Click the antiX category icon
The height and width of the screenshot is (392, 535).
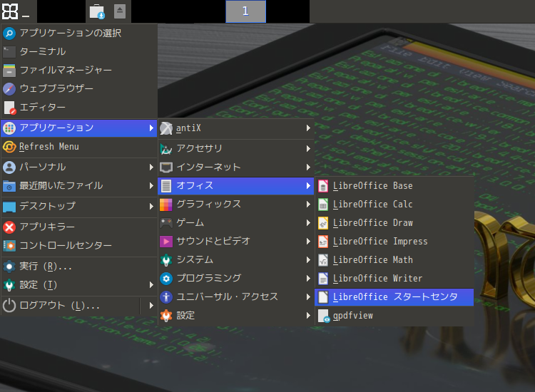point(166,128)
